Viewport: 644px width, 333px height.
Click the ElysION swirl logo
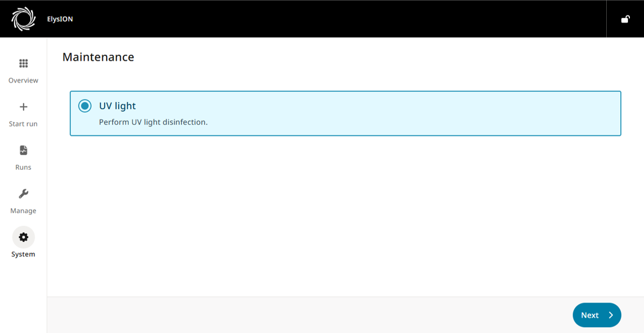pyautogui.click(x=24, y=19)
